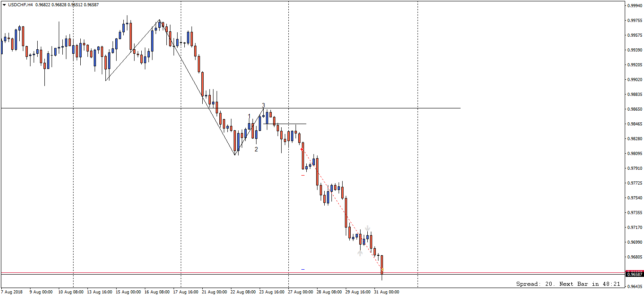Click the OHLC values 0.96822 0.96828 0.96512 0.96587
The image size is (644, 297).
[x=67, y=4]
